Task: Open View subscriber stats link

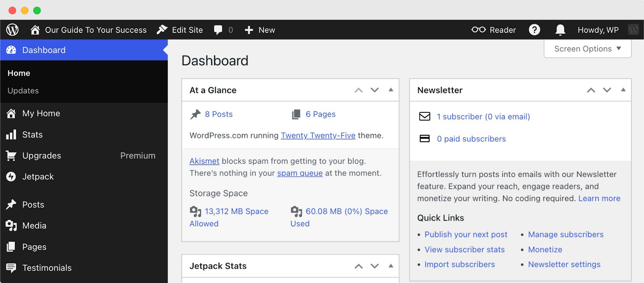Action: (x=464, y=250)
